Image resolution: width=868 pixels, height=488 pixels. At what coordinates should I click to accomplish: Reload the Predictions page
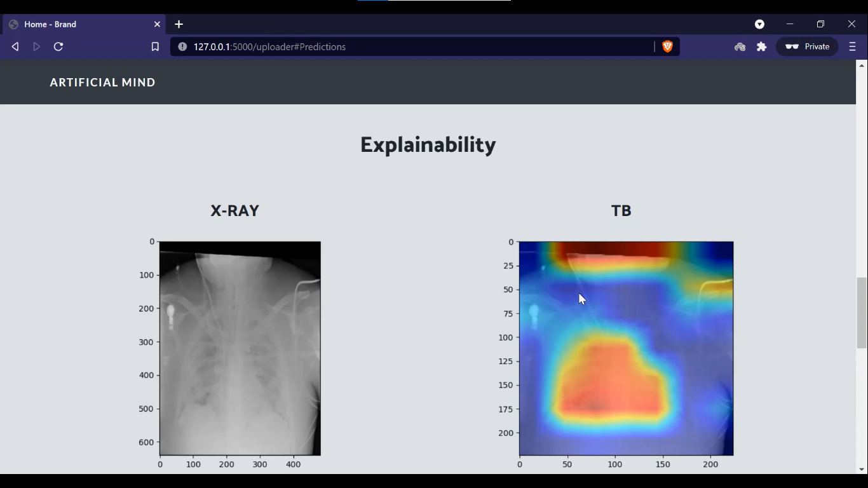[x=58, y=46]
